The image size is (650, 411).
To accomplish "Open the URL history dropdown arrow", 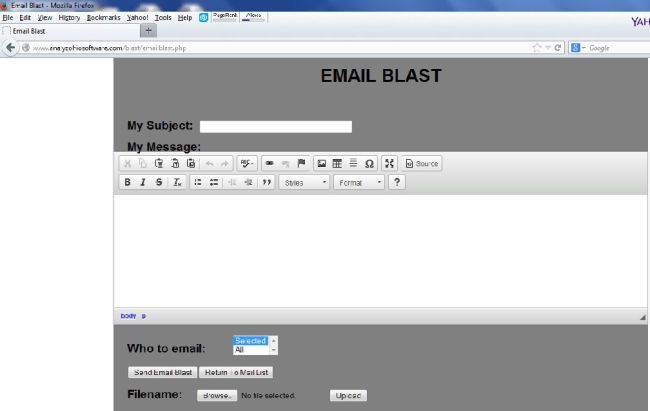I will (x=548, y=48).
